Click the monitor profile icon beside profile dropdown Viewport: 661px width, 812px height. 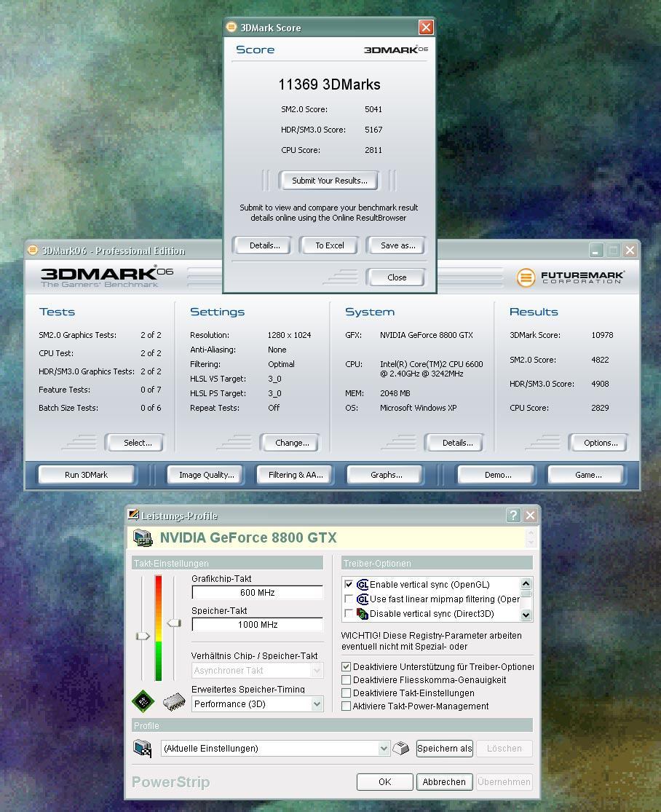pyautogui.click(x=143, y=749)
